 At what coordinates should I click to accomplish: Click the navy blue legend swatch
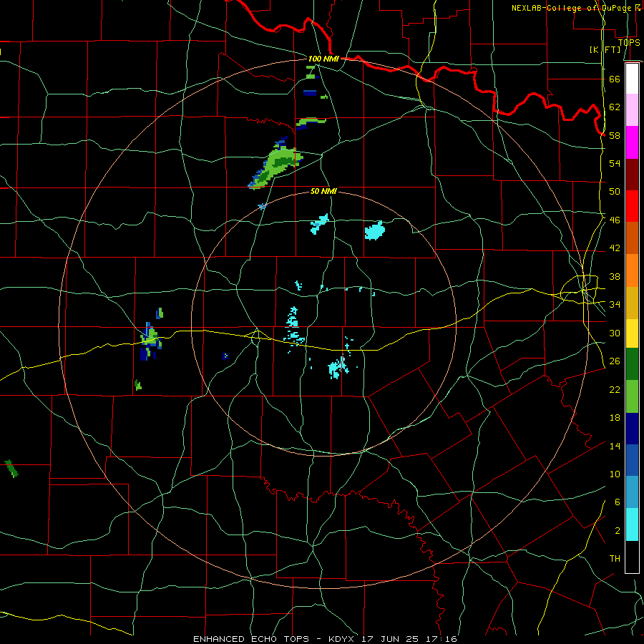click(x=632, y=429)
